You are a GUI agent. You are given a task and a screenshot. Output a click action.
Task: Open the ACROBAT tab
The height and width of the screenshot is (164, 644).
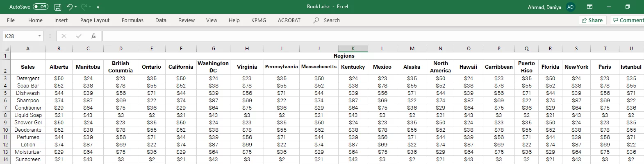pos(289,20)
